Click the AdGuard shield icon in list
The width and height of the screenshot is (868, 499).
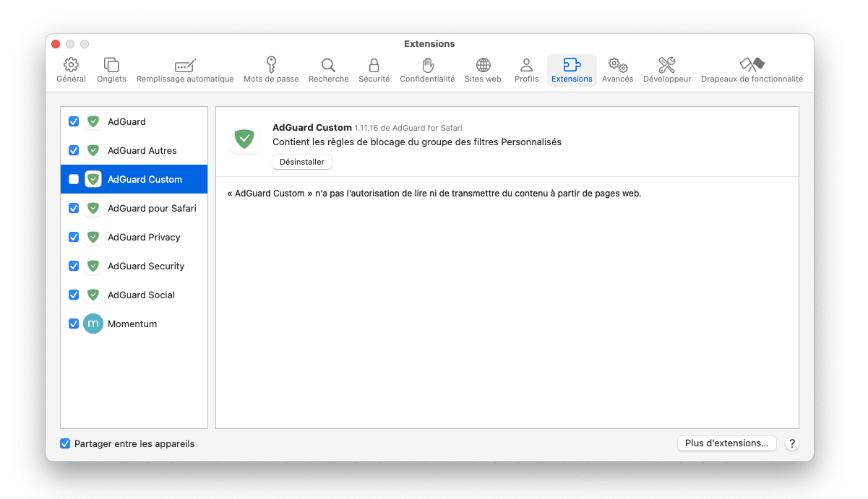coord(93,121)
